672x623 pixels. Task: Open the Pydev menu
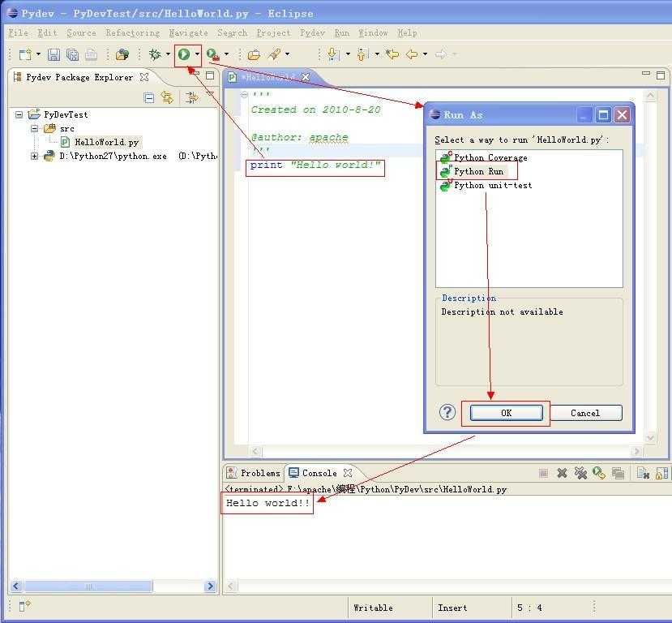312,33
